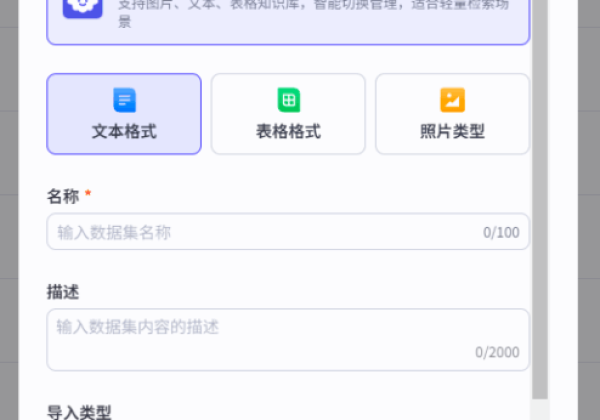The image size is (600, 420).
Task: Click the dialog's vertical scrollbar thumb
Action: coord(540,199)
